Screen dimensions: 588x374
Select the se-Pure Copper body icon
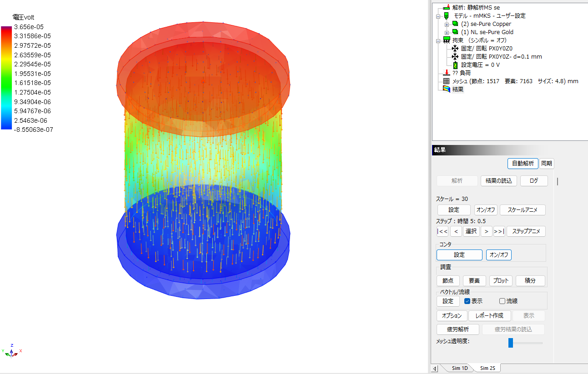tap(455, 24)
